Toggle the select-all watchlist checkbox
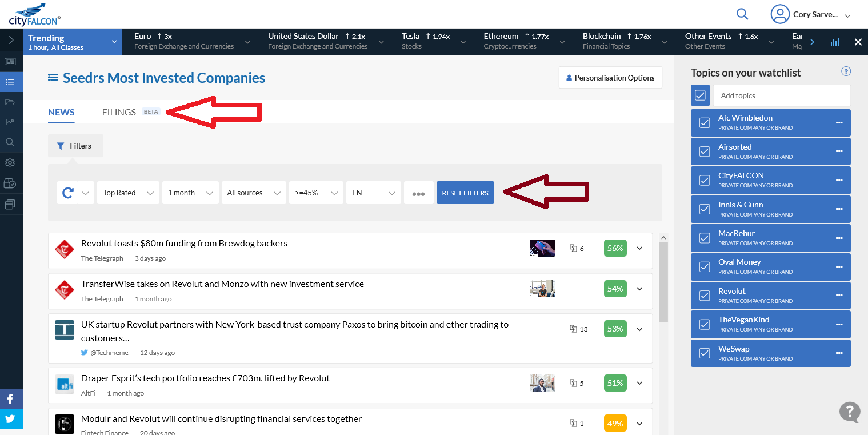Screen dimensions: 868x435 pyautogui.click(x=701, y=95)
